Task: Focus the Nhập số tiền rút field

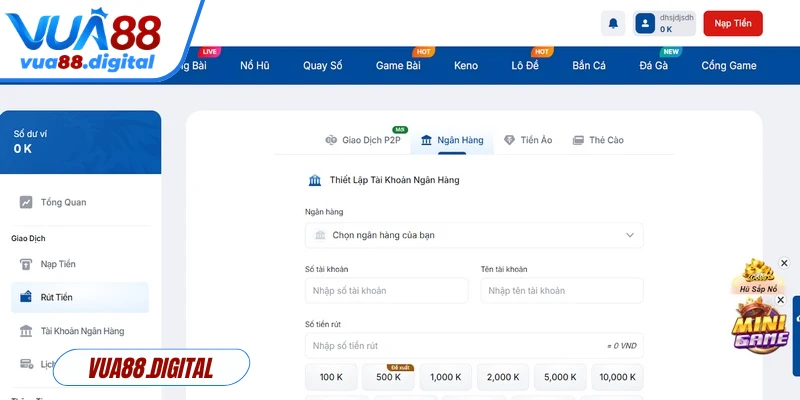Action: coord(474,345)
